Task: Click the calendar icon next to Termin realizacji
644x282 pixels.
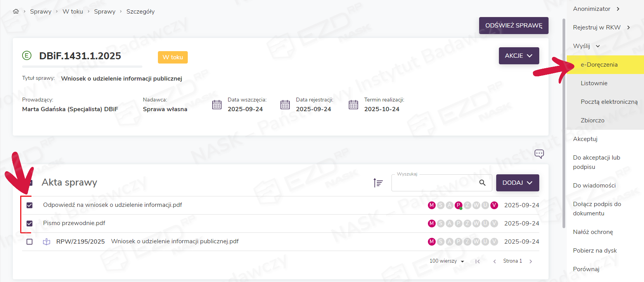Action: [353, 105]
